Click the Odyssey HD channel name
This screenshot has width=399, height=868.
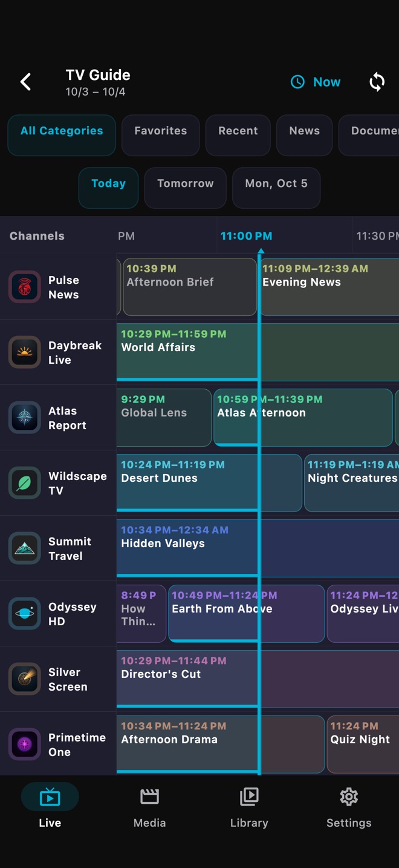73,614
